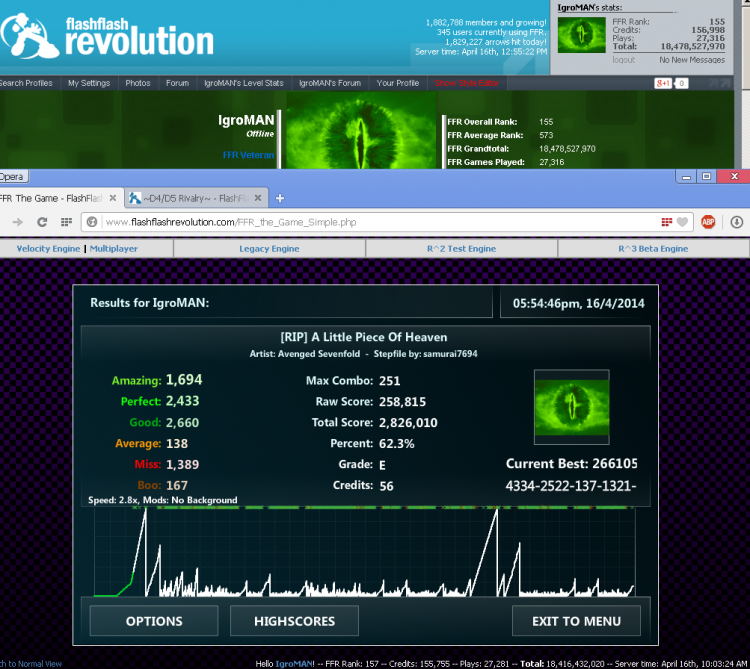This screenshot has height=669, width=750.
Task: Click the site globe icon in address bar
Action: point(92,222)
